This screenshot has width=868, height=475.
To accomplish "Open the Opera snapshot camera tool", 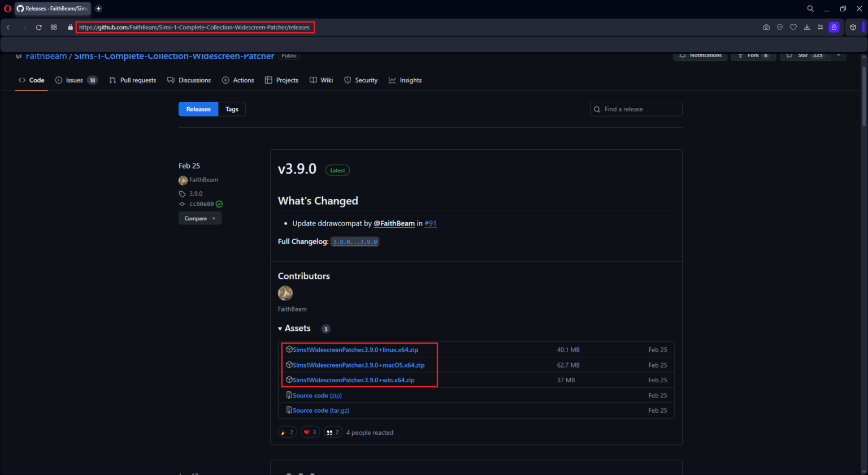I will [x=766, y=27].
